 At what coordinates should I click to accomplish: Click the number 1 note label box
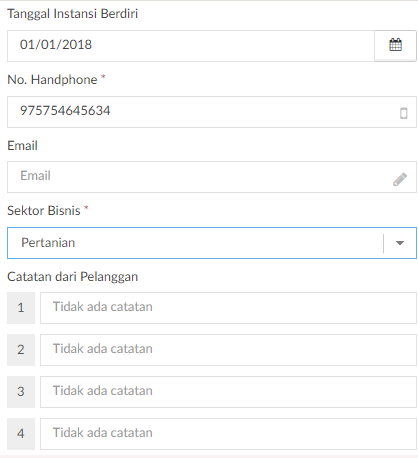21,308
